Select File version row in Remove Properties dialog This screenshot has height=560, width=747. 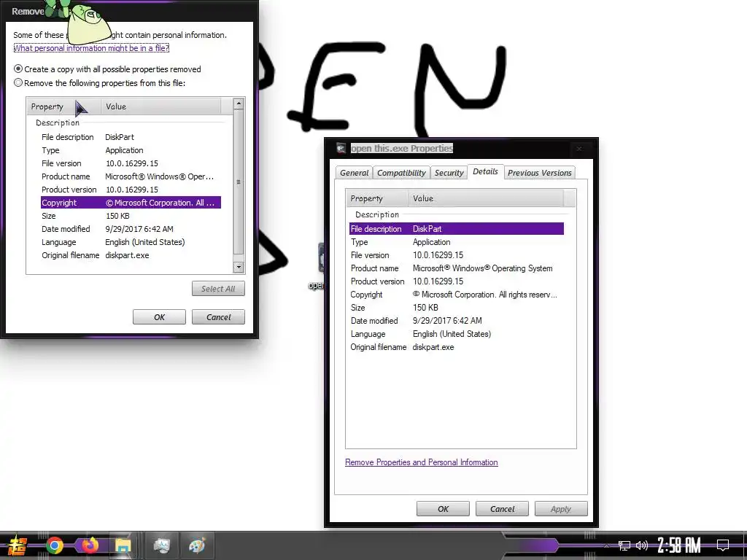pyautogui.click(x=131, y=163)
